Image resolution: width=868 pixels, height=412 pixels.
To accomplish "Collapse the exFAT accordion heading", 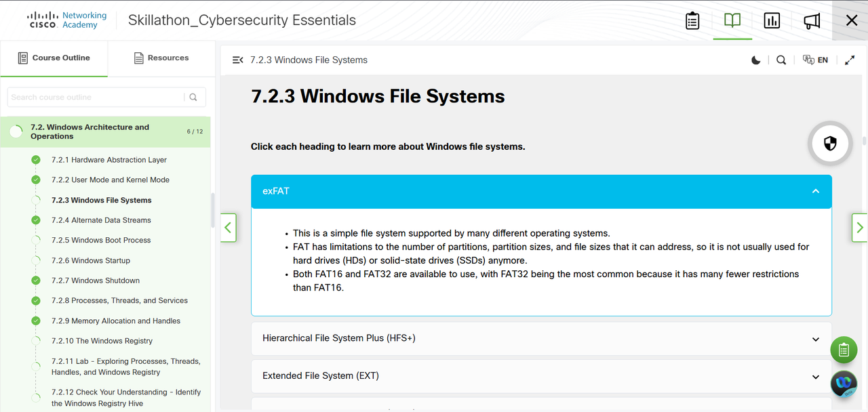I will (541, 191).
